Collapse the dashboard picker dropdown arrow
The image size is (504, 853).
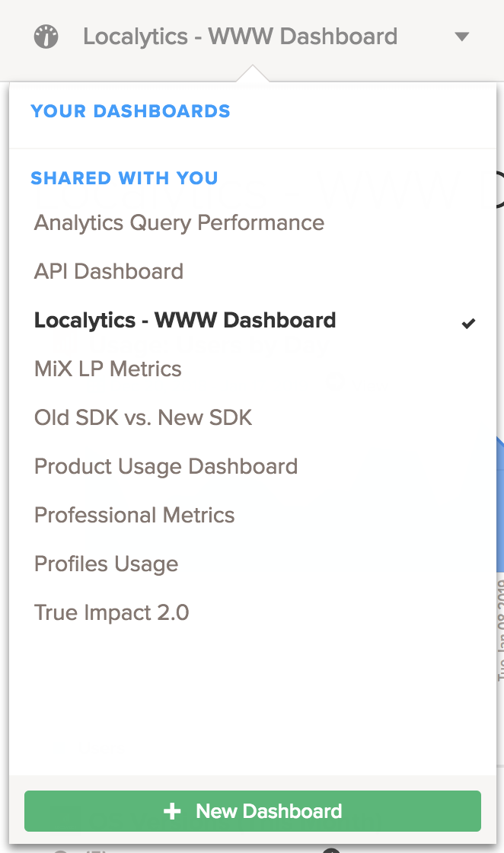[461, 37]
